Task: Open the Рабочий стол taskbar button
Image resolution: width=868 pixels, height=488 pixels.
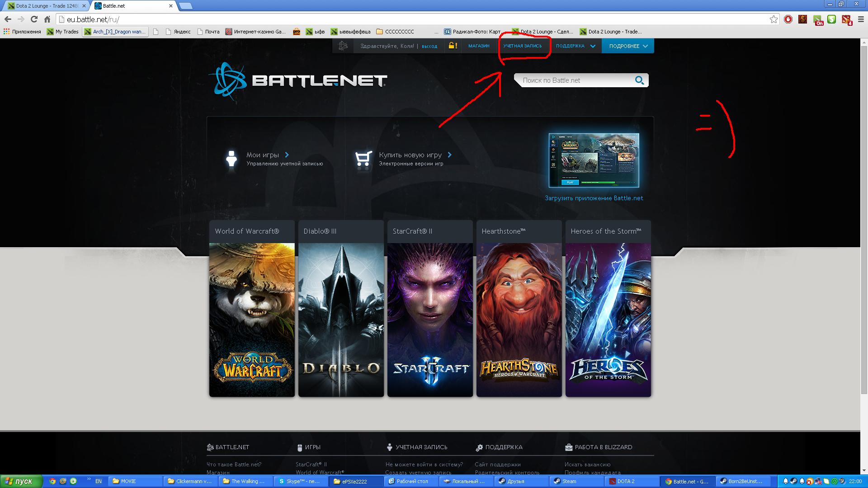Action: [x=411, y=481]
